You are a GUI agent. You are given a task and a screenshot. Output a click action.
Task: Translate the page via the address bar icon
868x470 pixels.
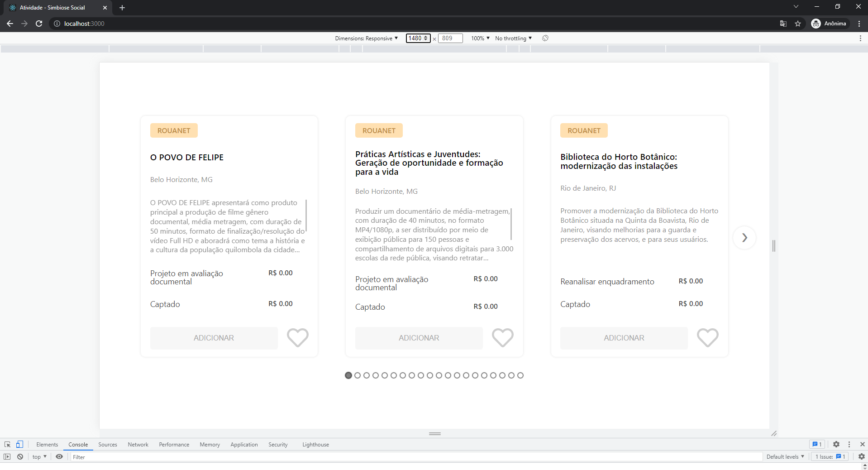783,24
